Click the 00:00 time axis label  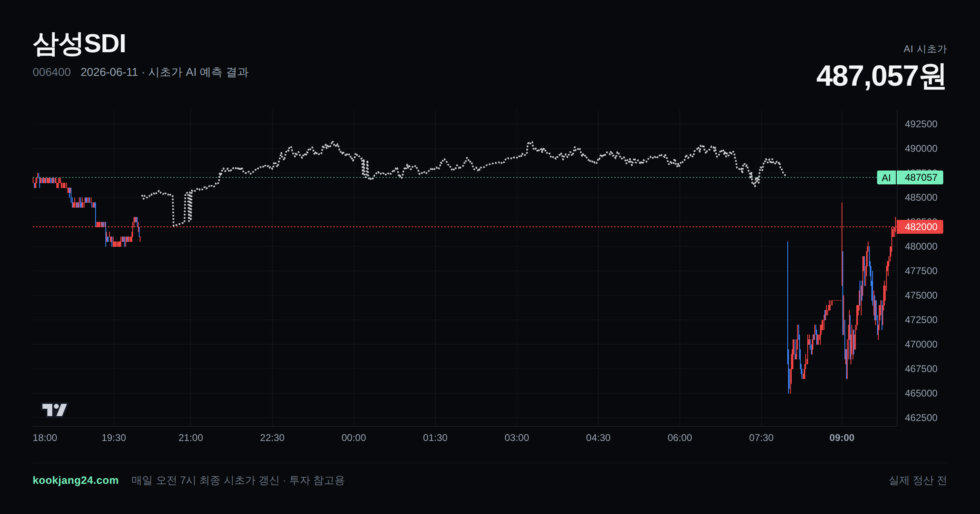click(354, 438)
